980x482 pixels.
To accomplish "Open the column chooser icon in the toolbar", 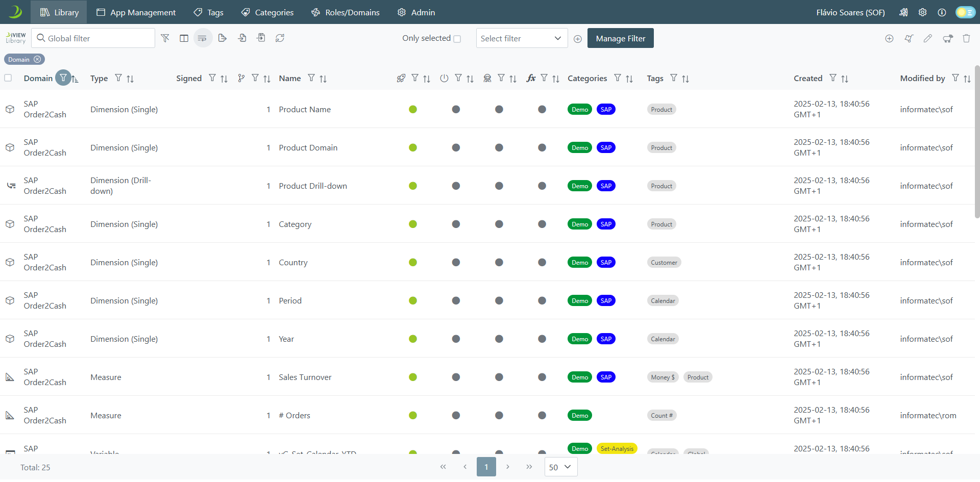I will (184, 38).
